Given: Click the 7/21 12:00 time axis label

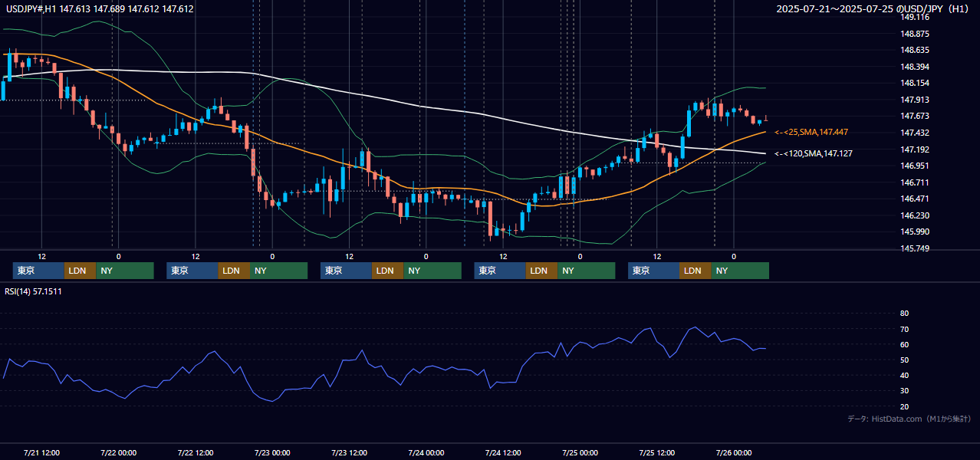Looking at the screenshot, I should 41,452.
